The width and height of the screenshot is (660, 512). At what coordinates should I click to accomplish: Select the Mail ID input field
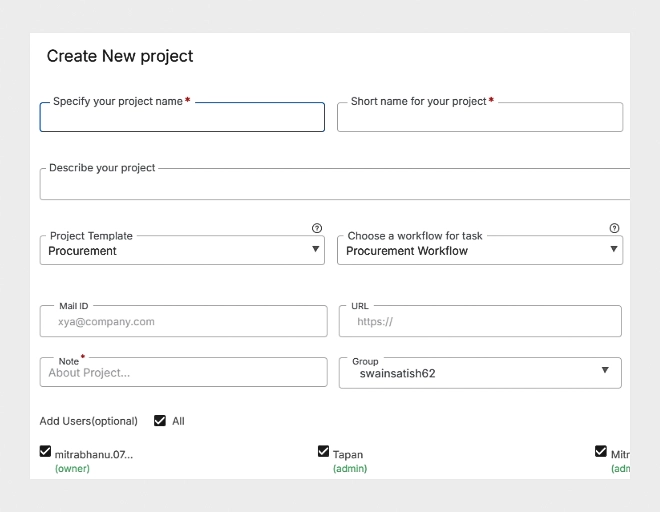[184, 322]
